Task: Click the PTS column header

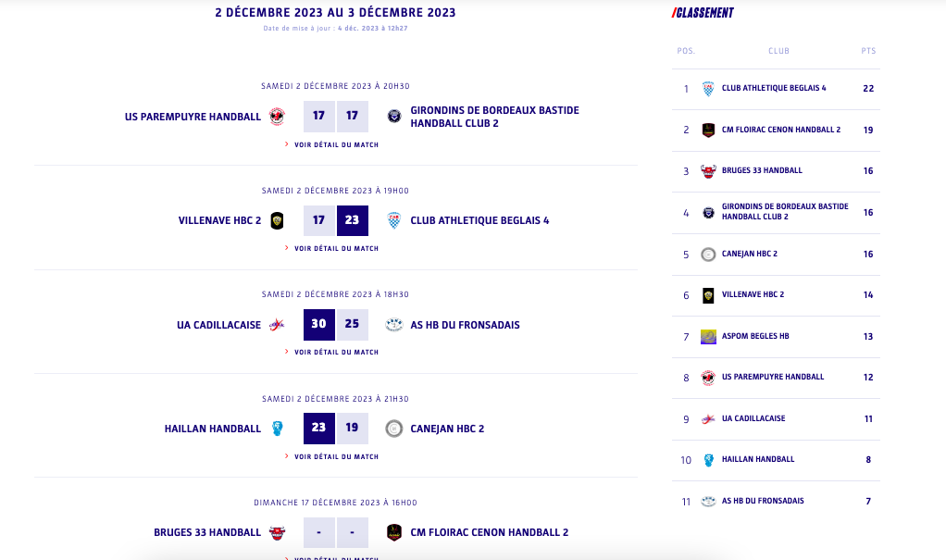Action: coord(868,51)
